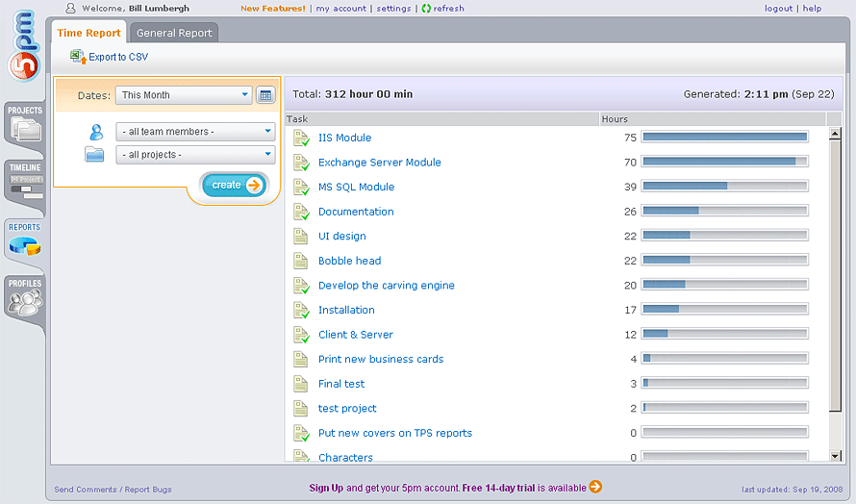Click the task list scrollbar down arrow
The image size is (856, 504).
834,456
